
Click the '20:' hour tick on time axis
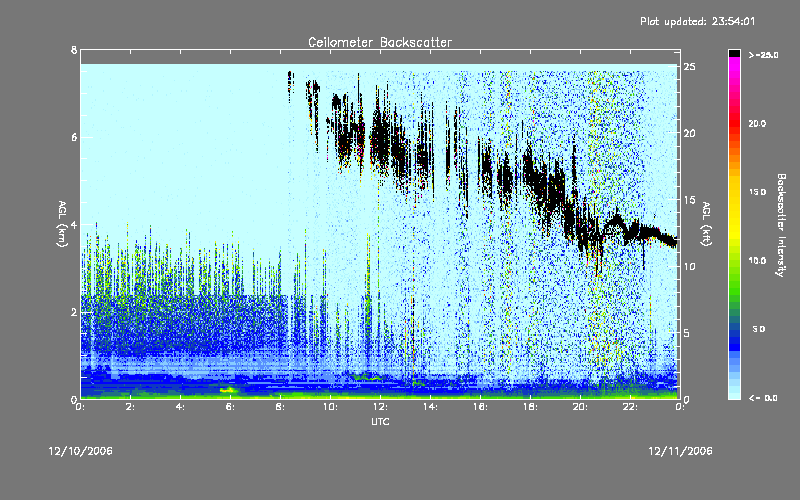coord(580,407)
